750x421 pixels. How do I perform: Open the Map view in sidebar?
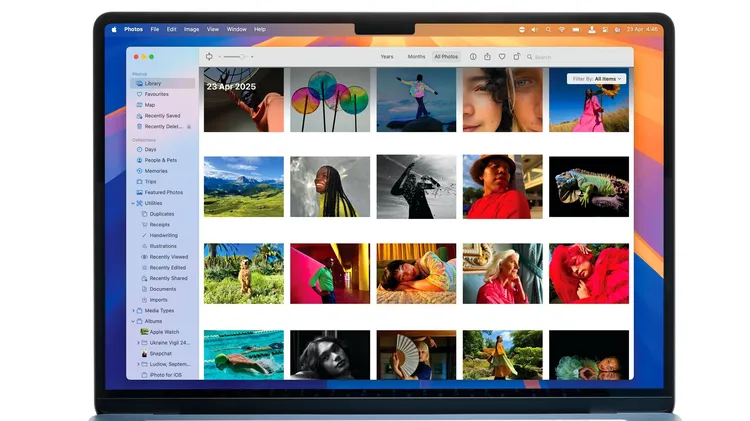(149, 105)
